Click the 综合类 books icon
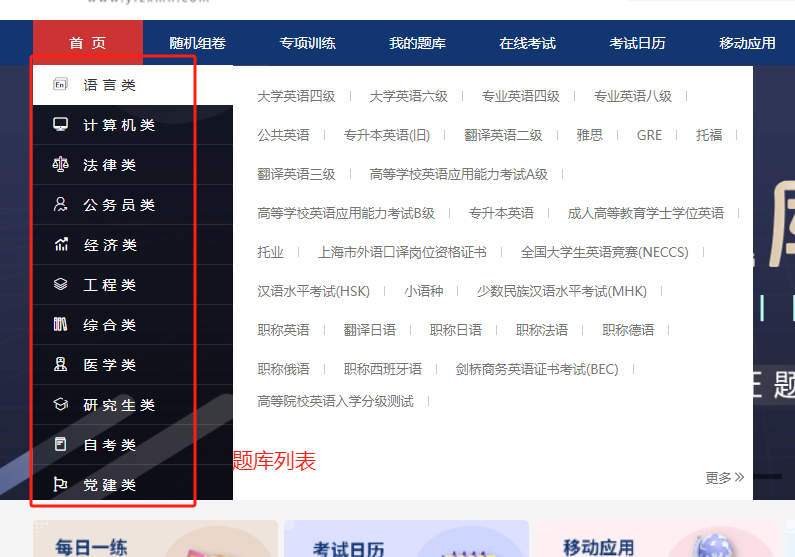Screen dimensions: 795x557 [x=60, y=324]
